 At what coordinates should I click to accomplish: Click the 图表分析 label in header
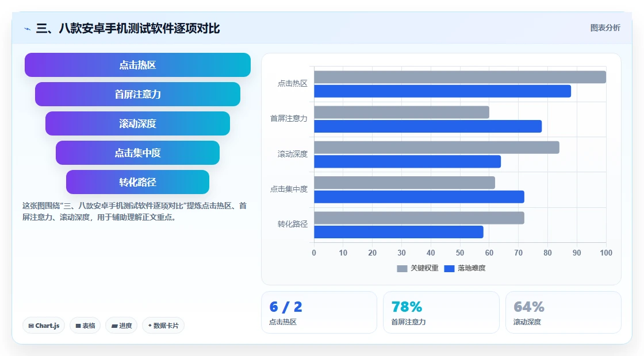(605, 28)
